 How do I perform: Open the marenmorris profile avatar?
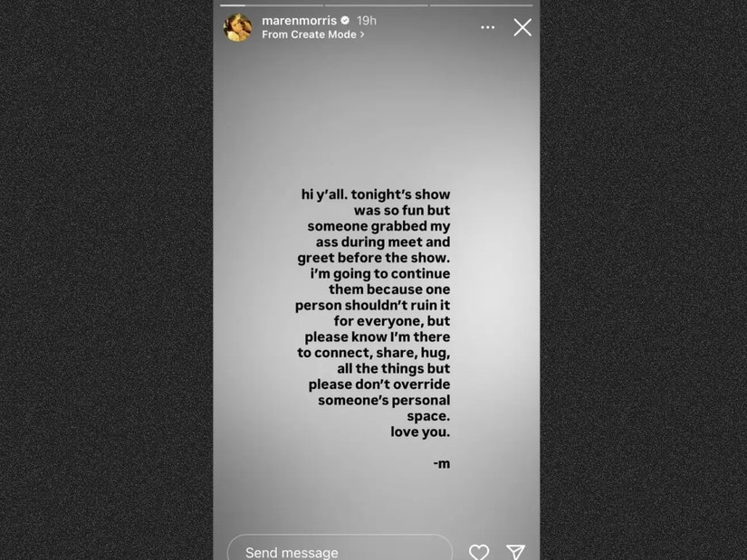pos(238,28)
